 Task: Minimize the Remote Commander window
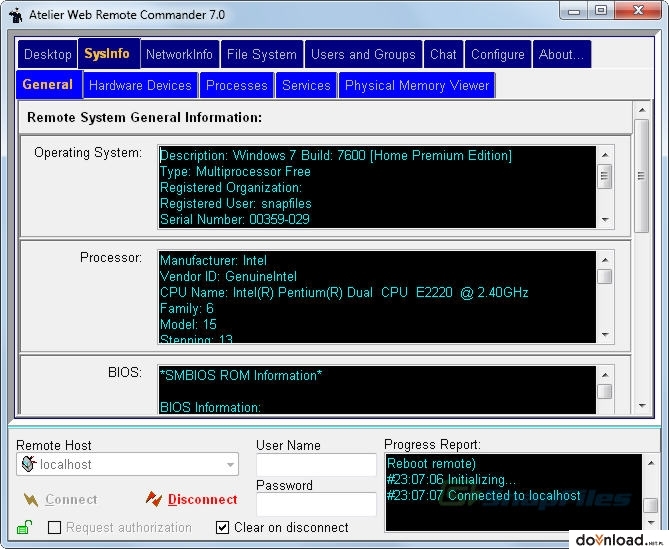coord(574,11)
